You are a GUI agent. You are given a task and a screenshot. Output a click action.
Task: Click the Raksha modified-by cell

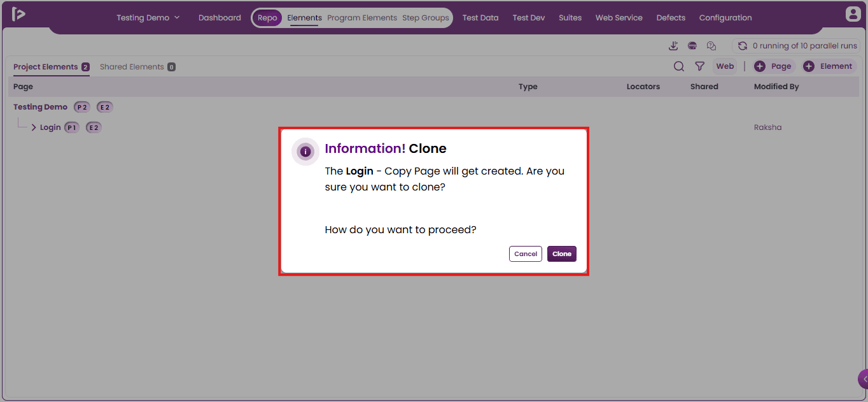(x=768, y=127)
